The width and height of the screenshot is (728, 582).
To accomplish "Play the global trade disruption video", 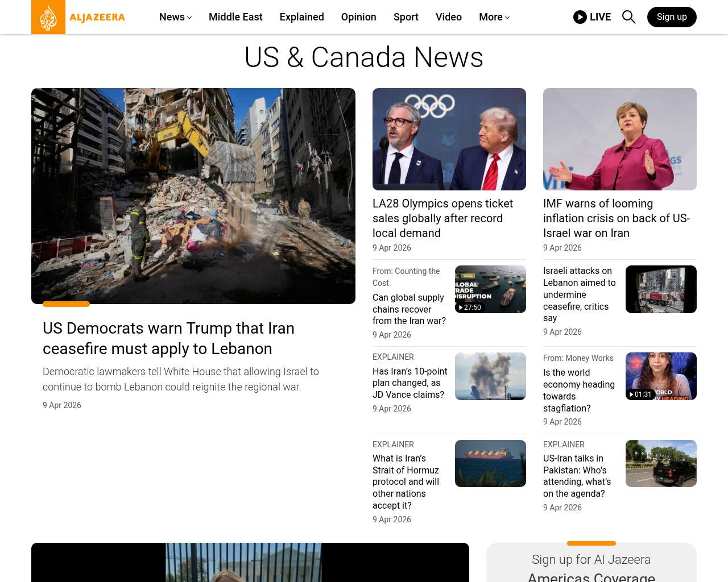I will point(490,289).
